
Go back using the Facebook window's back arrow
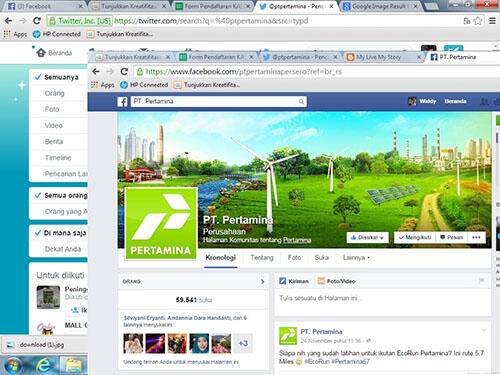(x=96, y=71)
